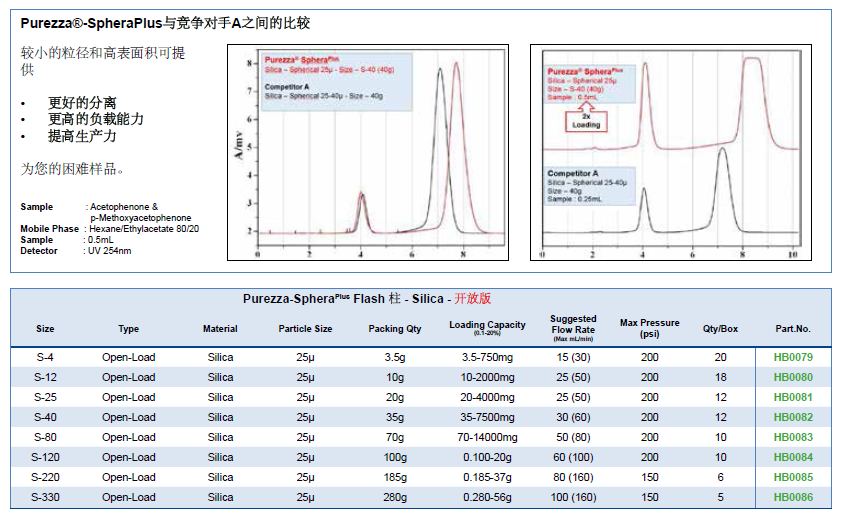The image size is (841, 520).
Task: Click the right 2x Loading chromatogram chart
Action: [x=670, y=153]
